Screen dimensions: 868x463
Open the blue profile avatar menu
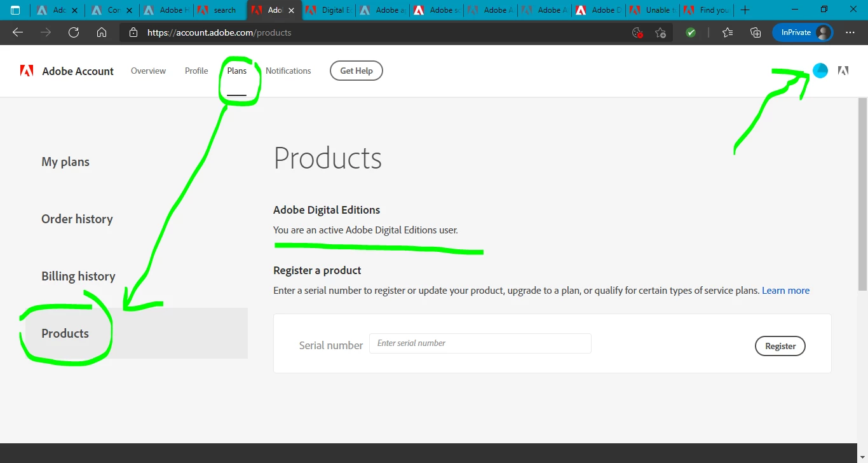pyautogui.click(x=820, y=71)
